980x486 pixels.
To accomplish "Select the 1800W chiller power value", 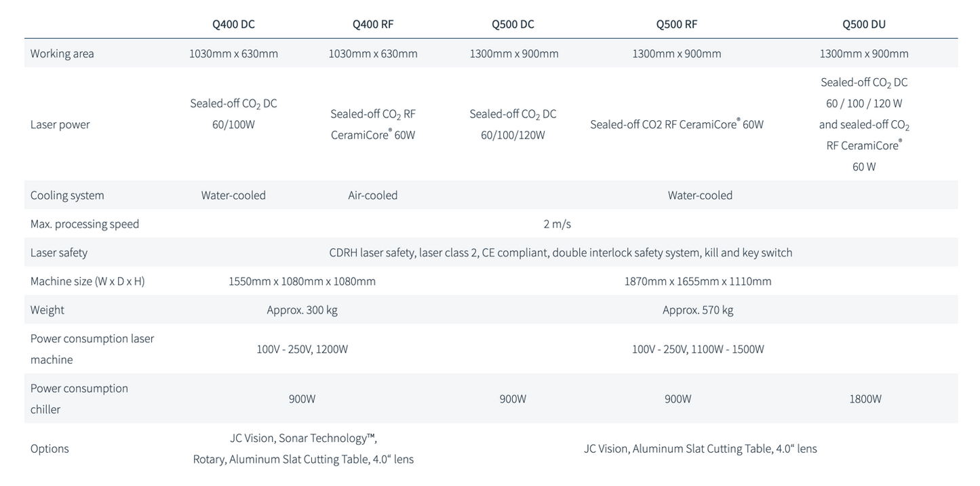I will click(865, 399).
